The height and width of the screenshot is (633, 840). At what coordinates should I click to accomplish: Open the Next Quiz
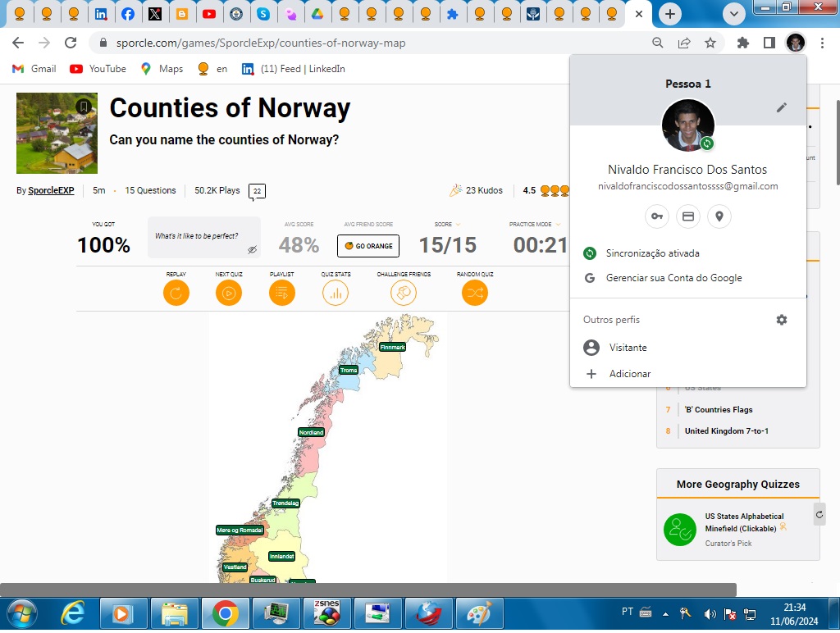pos(228,292)
